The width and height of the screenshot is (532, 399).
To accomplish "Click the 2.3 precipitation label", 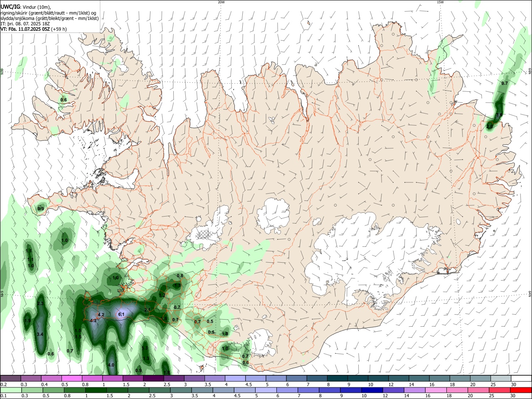I will click(40, 304).
